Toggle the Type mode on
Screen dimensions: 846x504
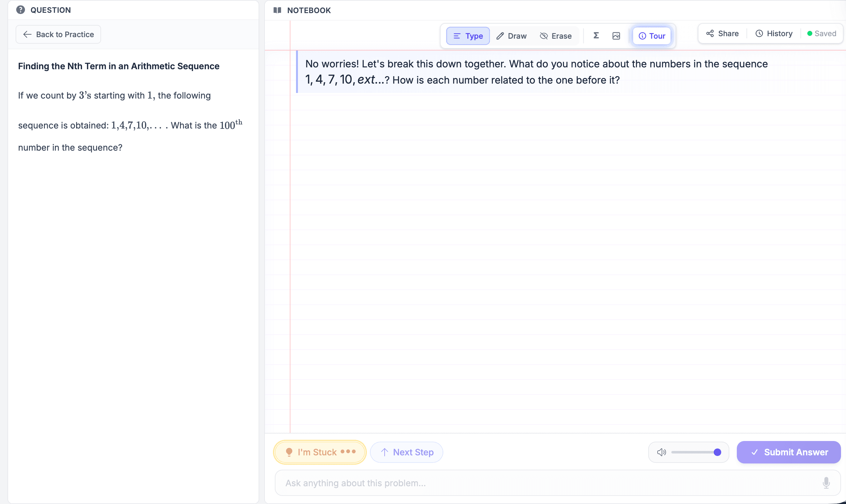pos(468,36)
